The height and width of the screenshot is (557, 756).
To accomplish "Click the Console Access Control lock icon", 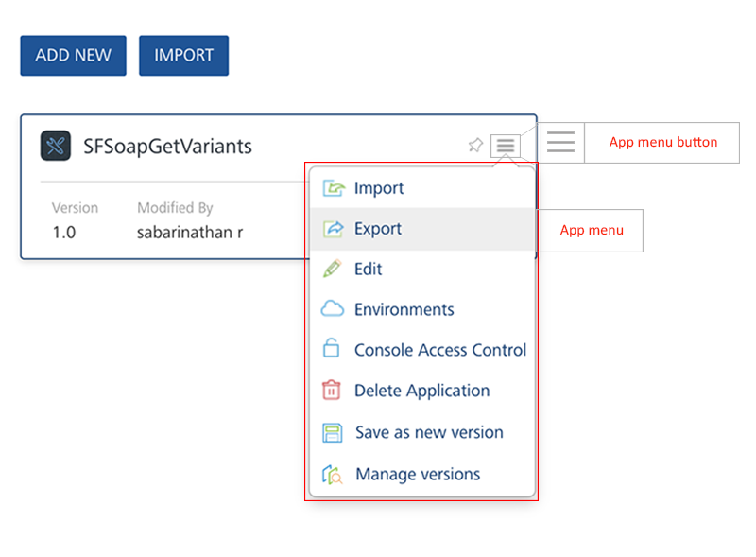I will point(332,349).
